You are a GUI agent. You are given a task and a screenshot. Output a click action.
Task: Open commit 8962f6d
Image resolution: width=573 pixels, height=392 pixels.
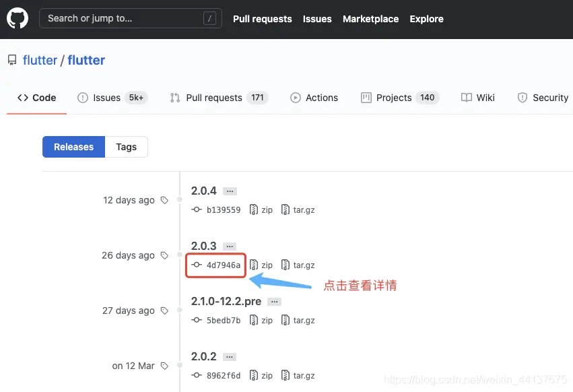pyautogui.click(x=224, y=376)
